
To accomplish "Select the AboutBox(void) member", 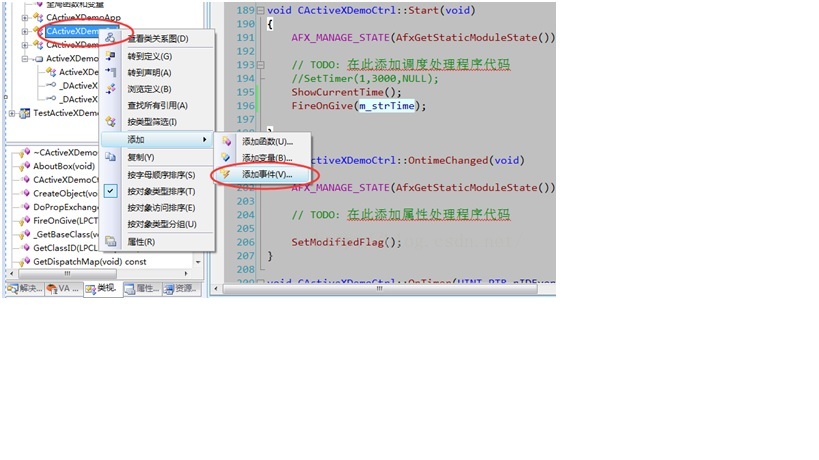I will [x=64, y=166].
